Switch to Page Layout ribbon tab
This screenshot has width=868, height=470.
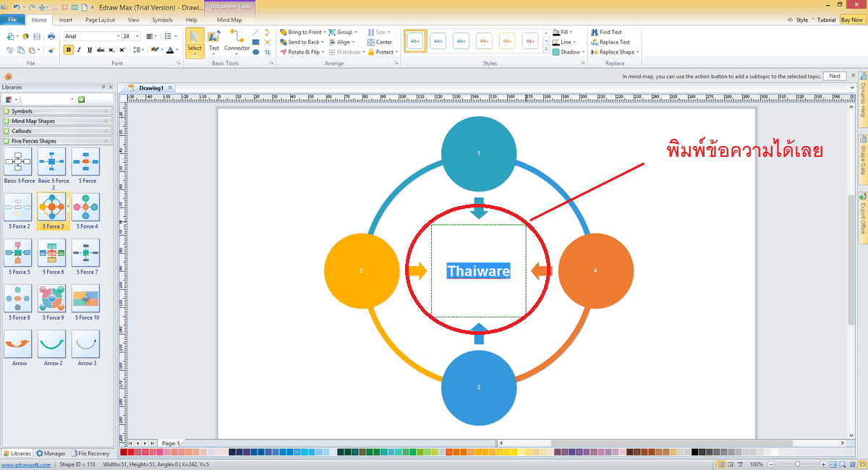coord(100,20)
